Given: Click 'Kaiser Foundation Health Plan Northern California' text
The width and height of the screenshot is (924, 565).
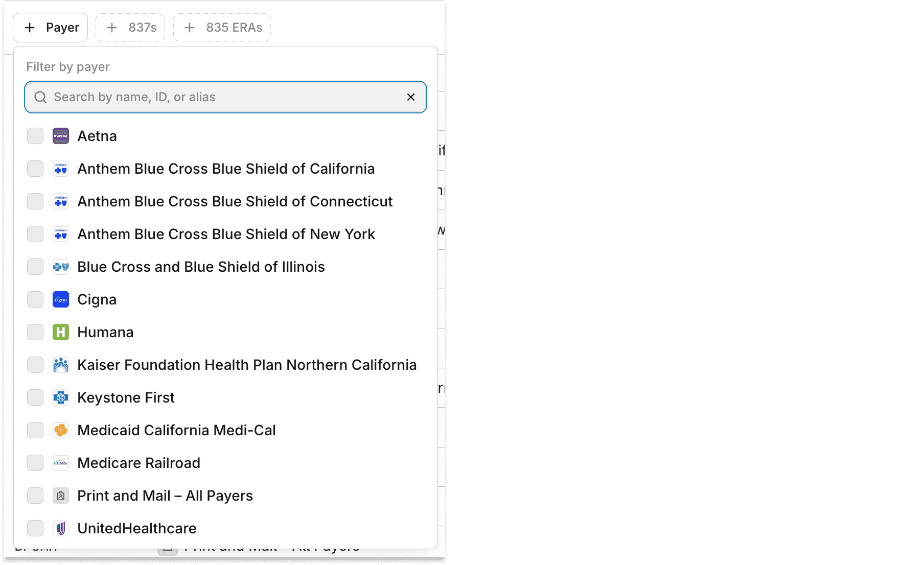Looking at the screenshot, I should 247,365.
